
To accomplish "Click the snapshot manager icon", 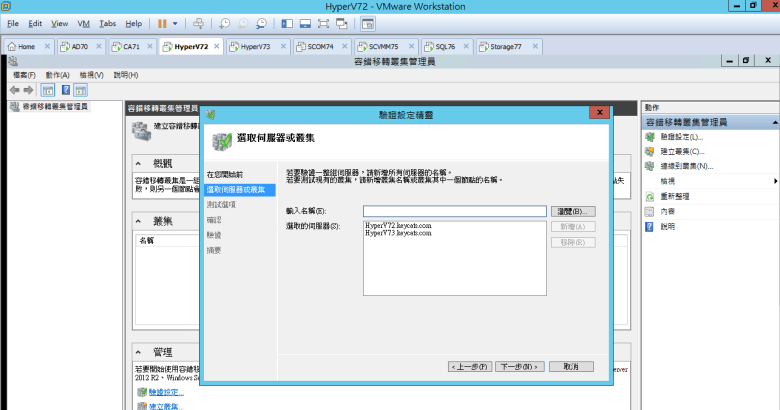I will [261, 22].
